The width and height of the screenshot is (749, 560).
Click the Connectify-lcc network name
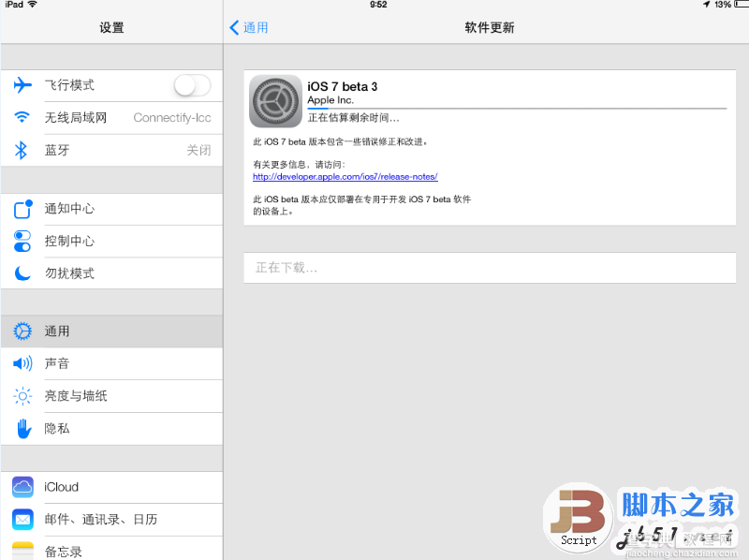172,118
